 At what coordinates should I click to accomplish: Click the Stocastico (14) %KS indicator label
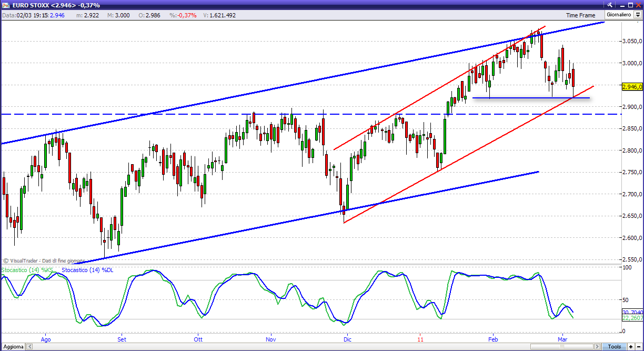tap(27, 270)
